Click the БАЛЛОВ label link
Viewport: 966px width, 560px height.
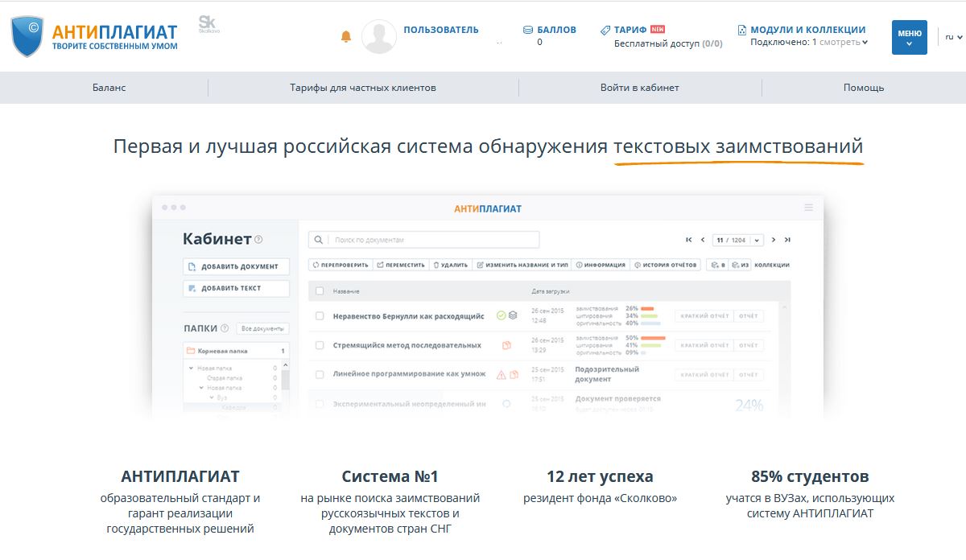pos(556,30)
